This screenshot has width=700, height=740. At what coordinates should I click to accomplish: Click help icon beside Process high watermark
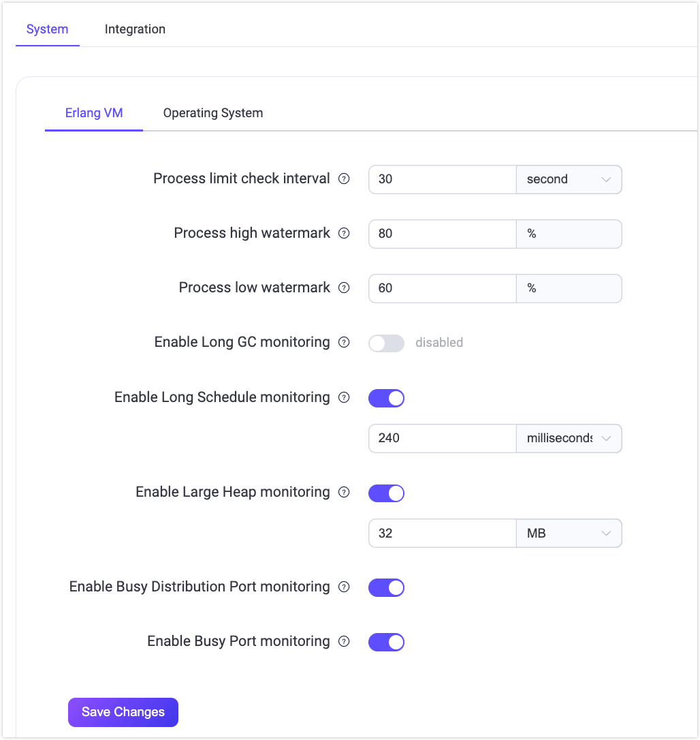click(x=344, y=234)
